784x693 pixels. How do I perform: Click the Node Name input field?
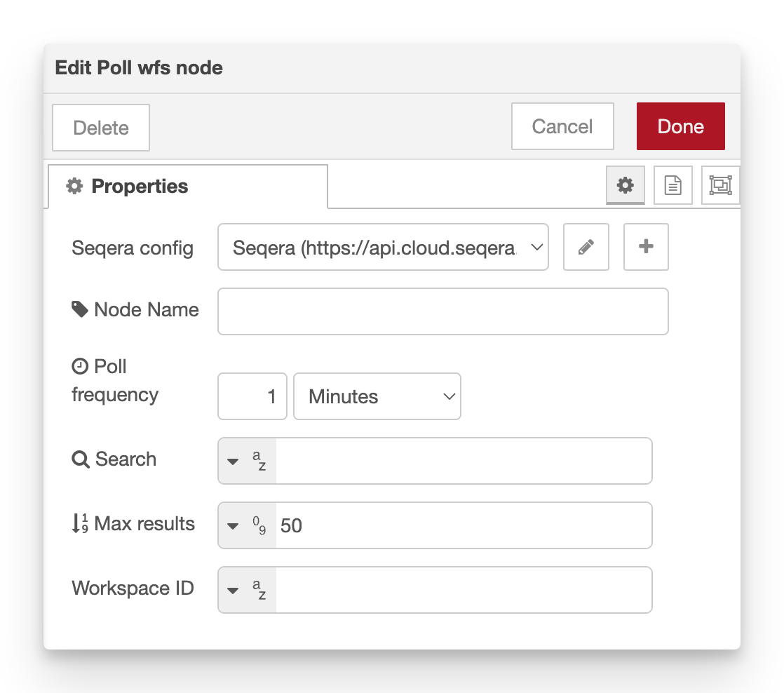coord(442,311)
